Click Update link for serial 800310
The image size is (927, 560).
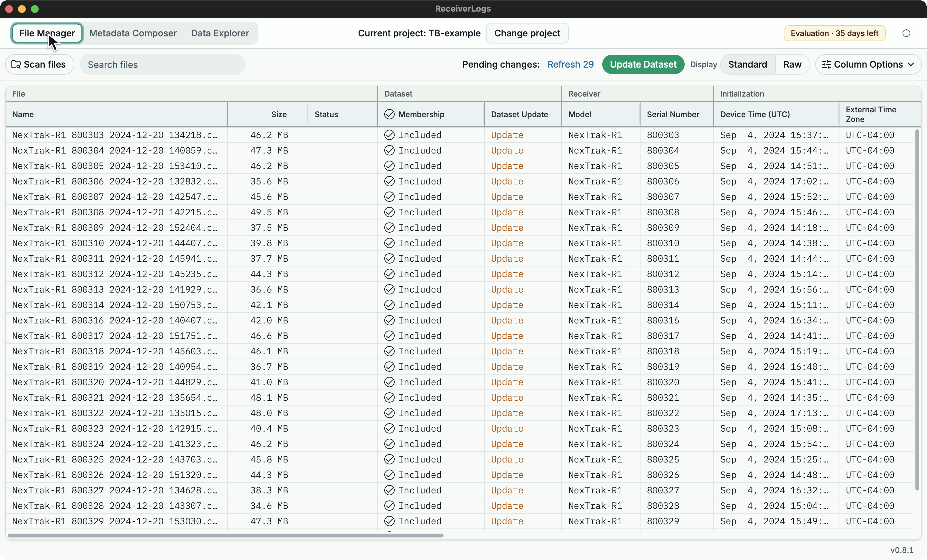click(x=507, y=243)
